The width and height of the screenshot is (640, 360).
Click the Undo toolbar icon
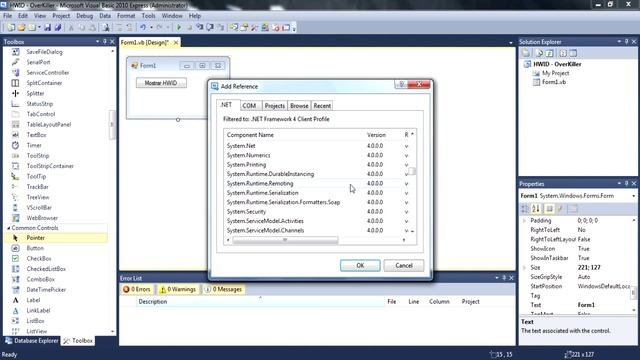143,28
